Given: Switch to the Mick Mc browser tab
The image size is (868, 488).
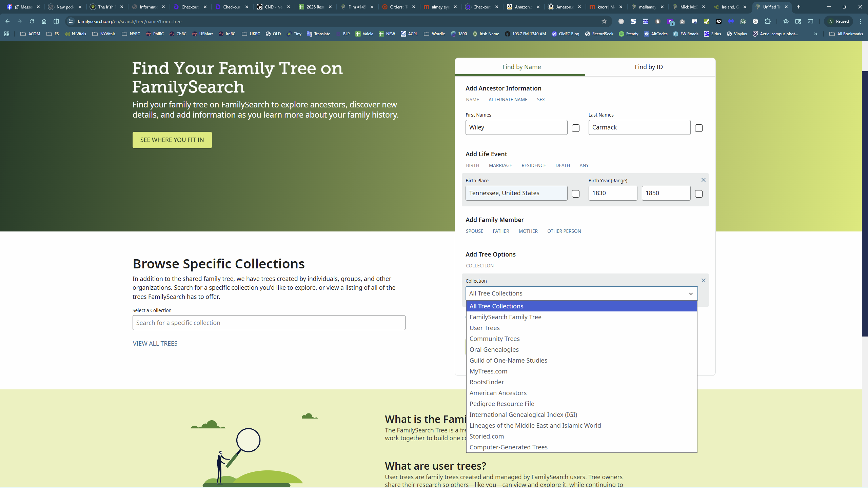Looking at the screenshot, I should tap(689, 7).
